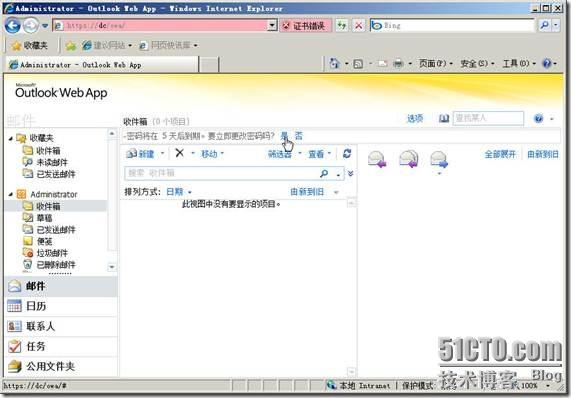
Task: Click the IE help question mark icon
Action: tap(547, 64)
